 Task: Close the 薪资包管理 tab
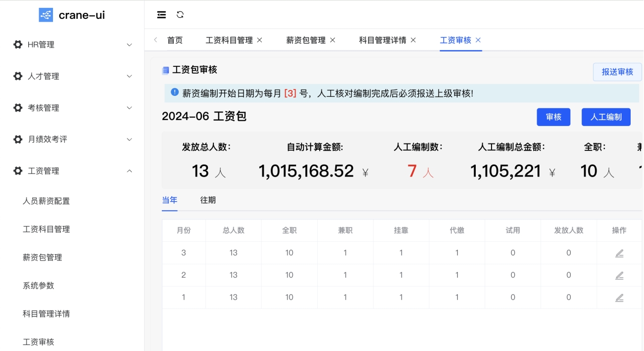(x=333, y=40)
